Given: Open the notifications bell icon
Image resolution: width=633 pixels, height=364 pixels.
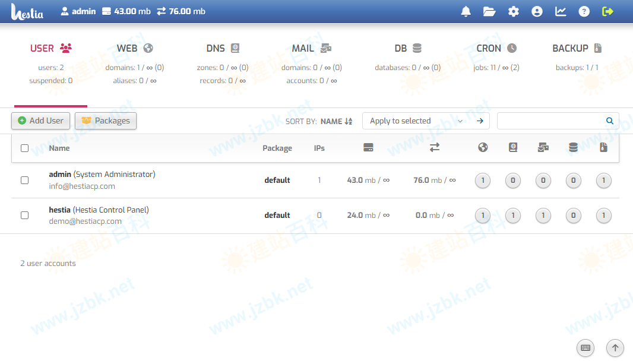Looking at the screenshot, I should pyautogui.click(x=466, y=11).
